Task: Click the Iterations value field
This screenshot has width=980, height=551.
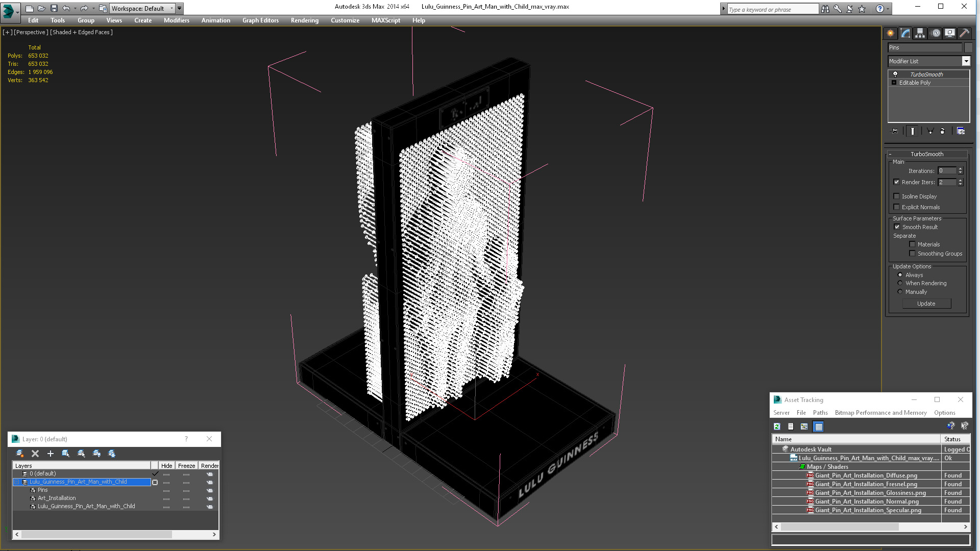Action: coord(947,171)
